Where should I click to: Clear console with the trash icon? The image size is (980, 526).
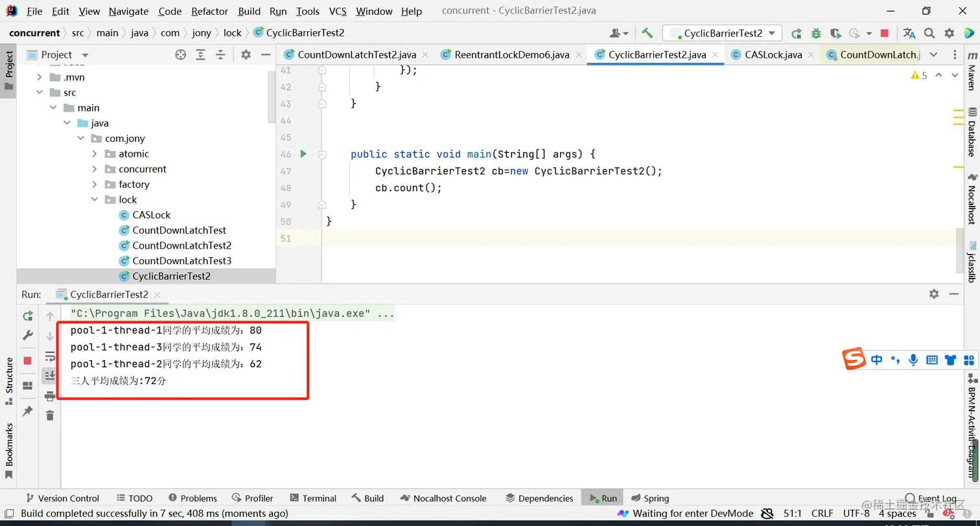coord(50,415)
